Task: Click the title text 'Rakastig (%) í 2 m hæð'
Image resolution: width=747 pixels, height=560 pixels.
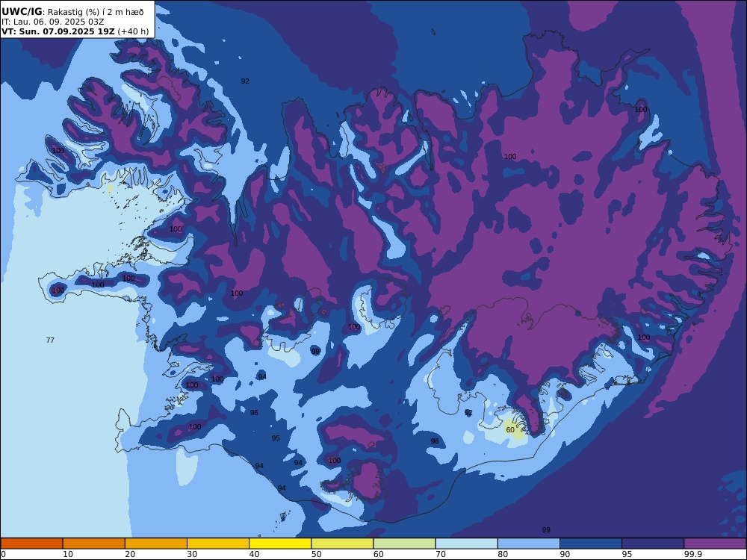Action: (96, 13)
